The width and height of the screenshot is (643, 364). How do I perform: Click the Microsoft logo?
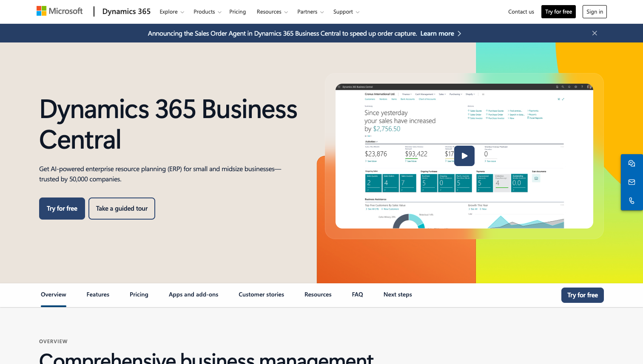point(60,11)
